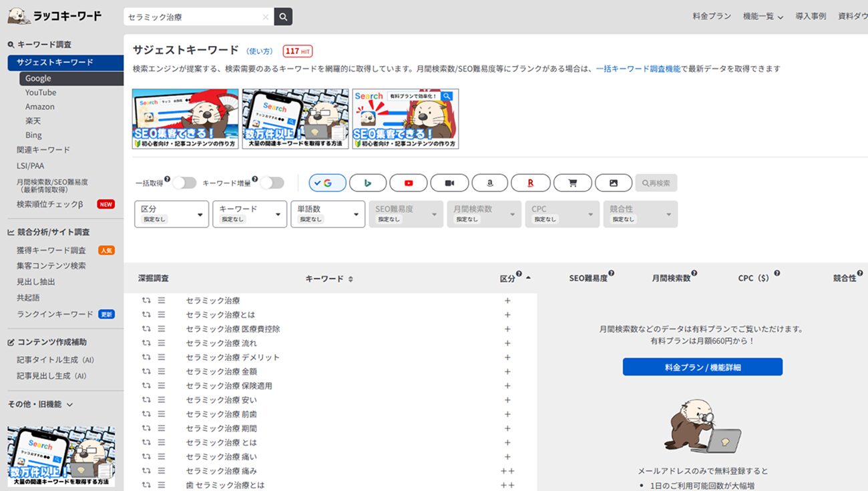868x491 pixels.
Task: Select the image search source icon
Action: (613, 183)
